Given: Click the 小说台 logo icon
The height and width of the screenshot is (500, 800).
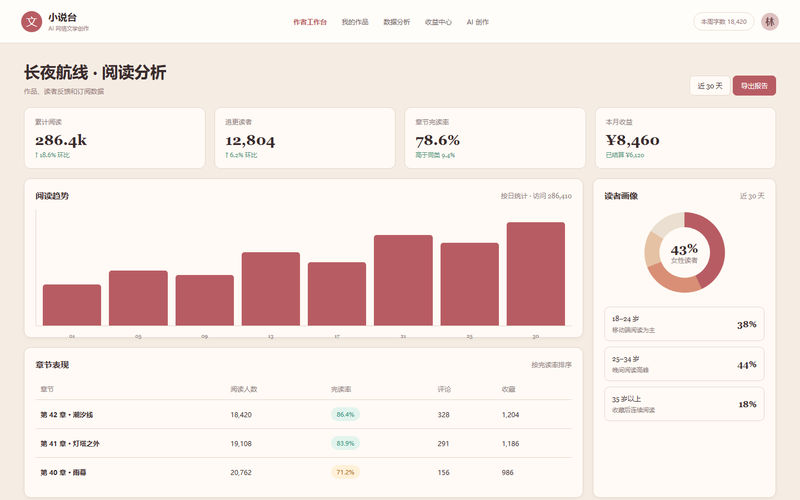Looking at the screenshot, I should click(x=32, y=21).
